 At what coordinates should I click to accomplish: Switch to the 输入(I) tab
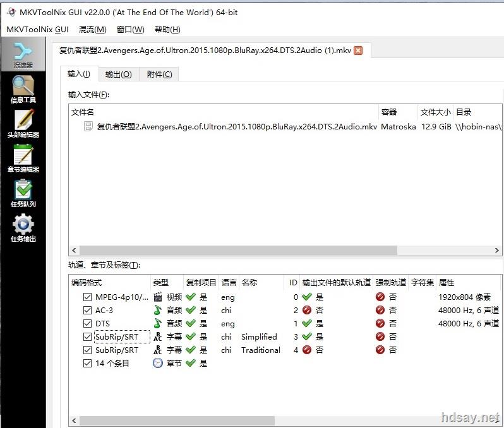(x=79, y=74)
